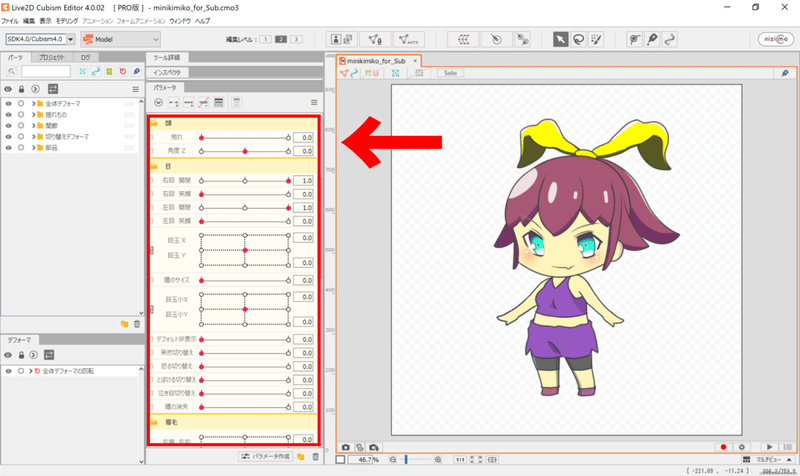Toggle lock circle for 全体デフォーマ
The height and width of the screenshot is (476, 800).
(21, 104)
